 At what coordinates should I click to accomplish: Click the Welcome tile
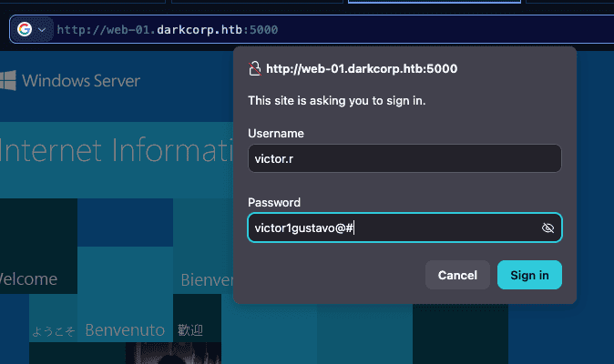click(x=38, y=246)
